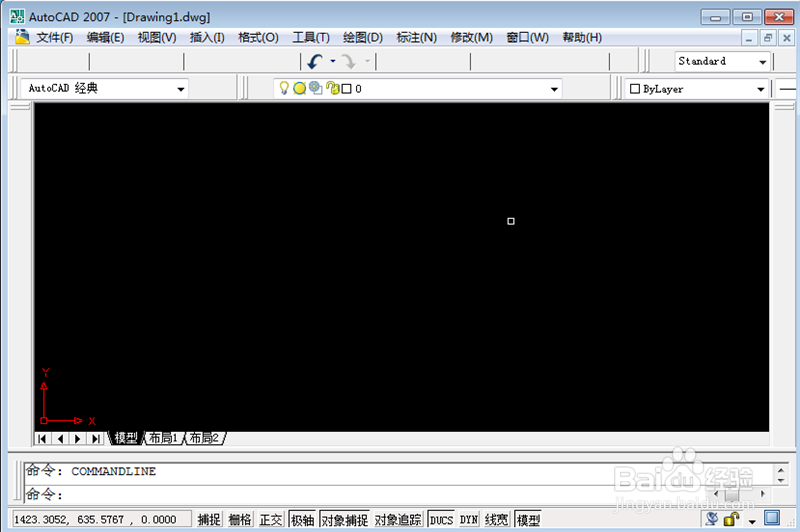Click the ByLayer color swatch square
This screenshot has height=532, width=800.
[x=635, y=89]
